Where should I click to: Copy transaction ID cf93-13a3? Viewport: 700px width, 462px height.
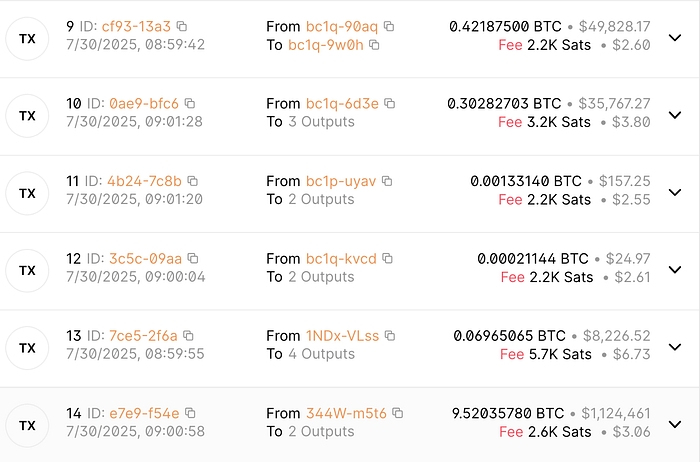pyautogui.click(x=182, y=26)
